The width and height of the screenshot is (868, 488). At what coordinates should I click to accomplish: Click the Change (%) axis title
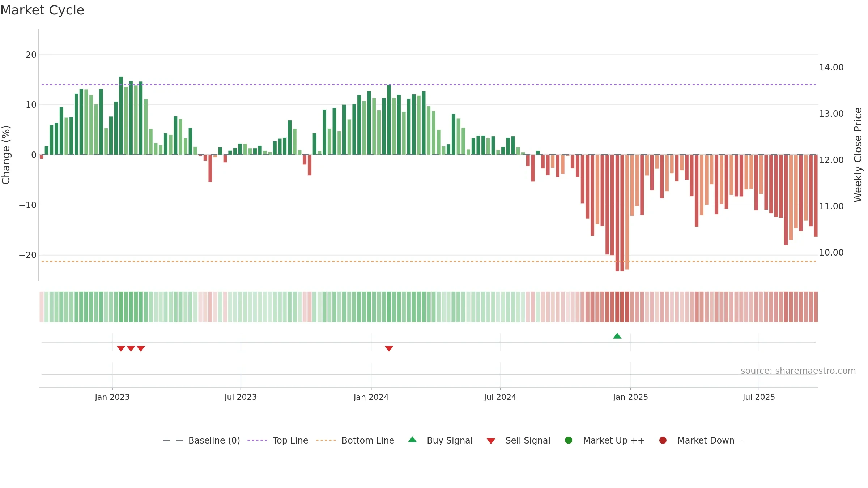pyautogui.click(x=6, y=155)
